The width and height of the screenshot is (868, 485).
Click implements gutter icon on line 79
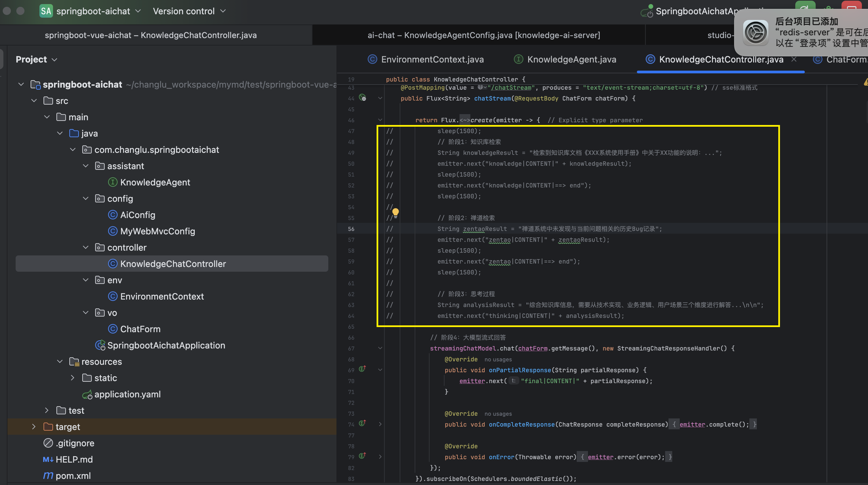click(x=362, y=456)
